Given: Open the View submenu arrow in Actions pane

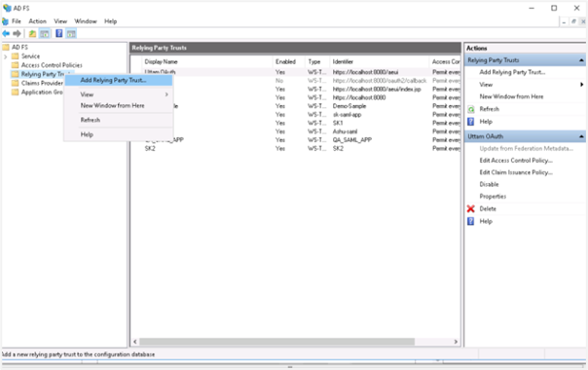Looking at the screenshot, I should (581, 85).
